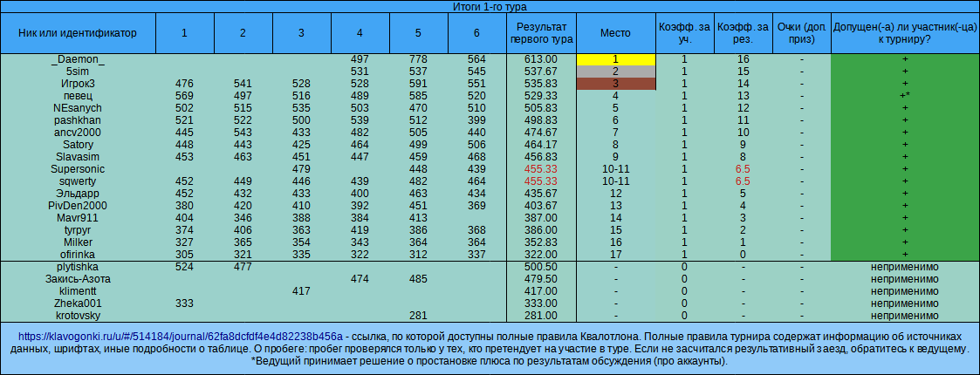Click the 281 score of krotovsky
Image resolution: width=980 pixels, height=375 pixels.
pos(418,316)
